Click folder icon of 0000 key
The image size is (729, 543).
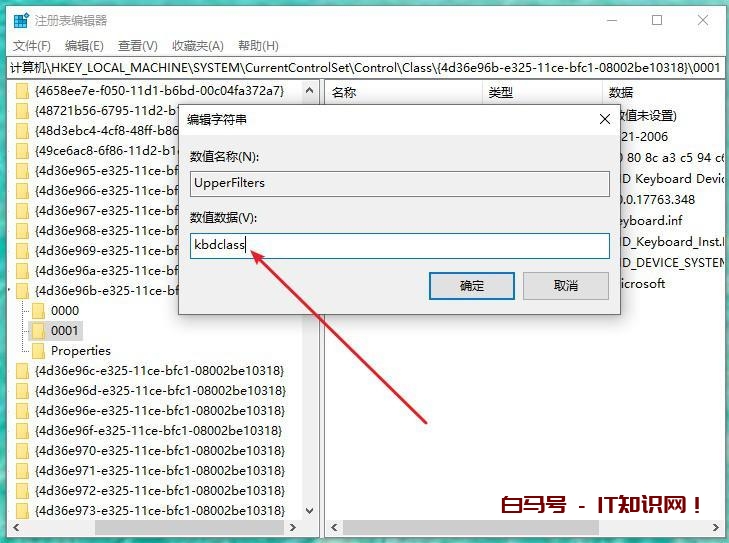(x=39, y=311)
